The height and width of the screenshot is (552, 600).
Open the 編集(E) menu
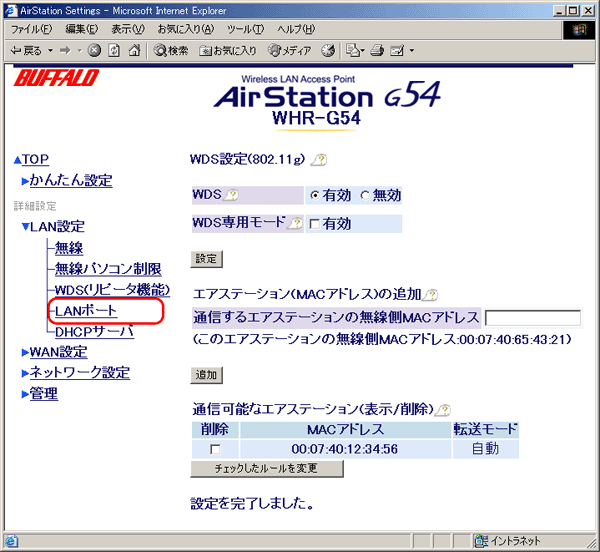pos(82,29)
